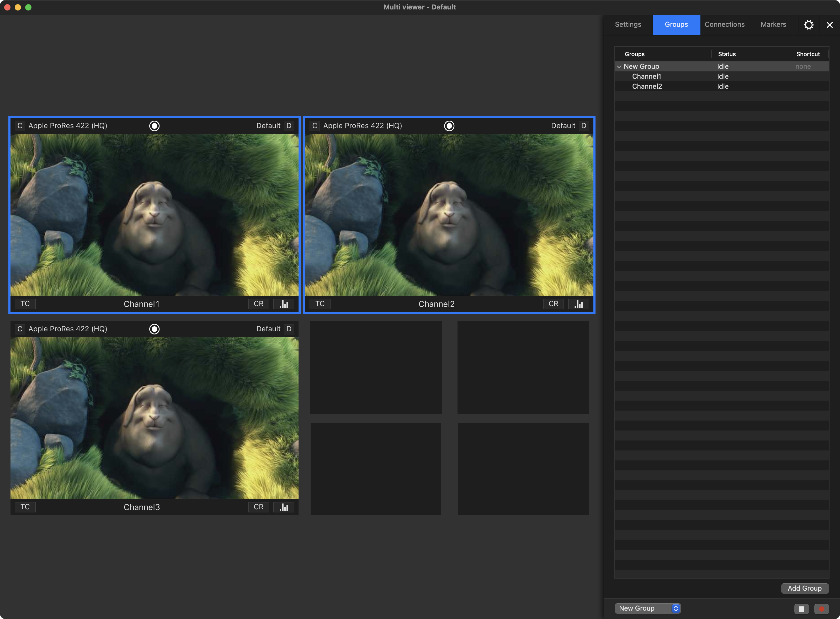Click the Apple ProRes 422 (HQ) label on Channel1

pos(68,126)
